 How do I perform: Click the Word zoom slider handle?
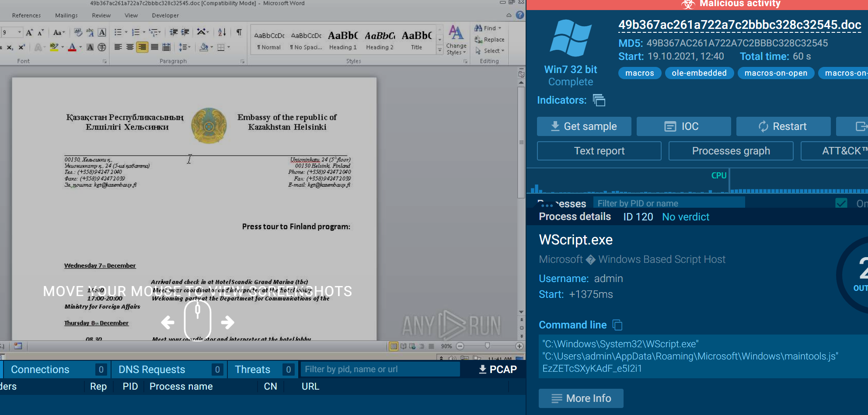pyautogui.click(x=487, y=346)
